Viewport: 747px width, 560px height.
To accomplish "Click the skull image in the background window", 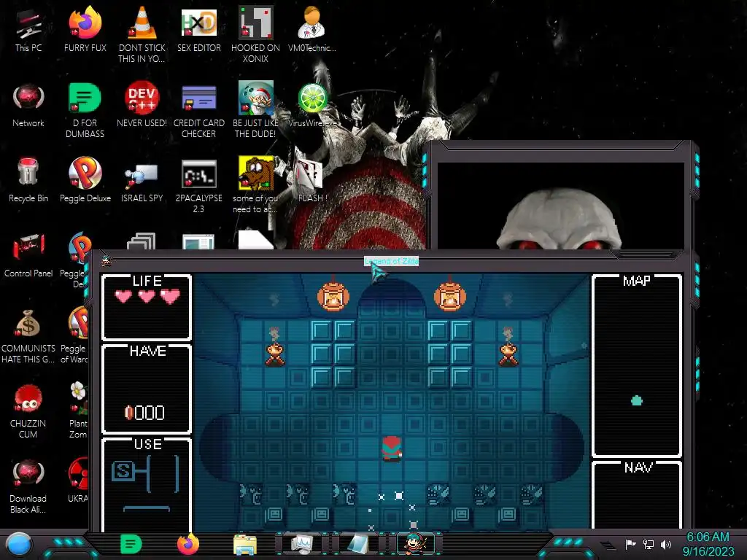I will click(559, 219).
